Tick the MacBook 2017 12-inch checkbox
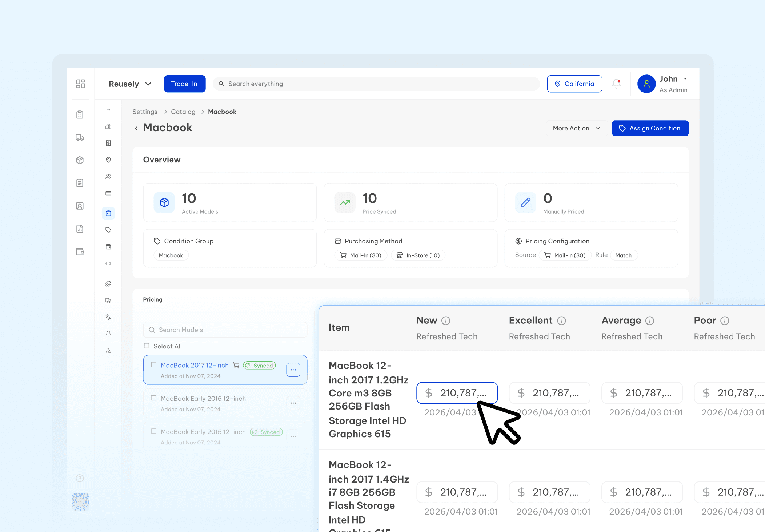This screenshot has height=532, width=765. coord(153,365)
